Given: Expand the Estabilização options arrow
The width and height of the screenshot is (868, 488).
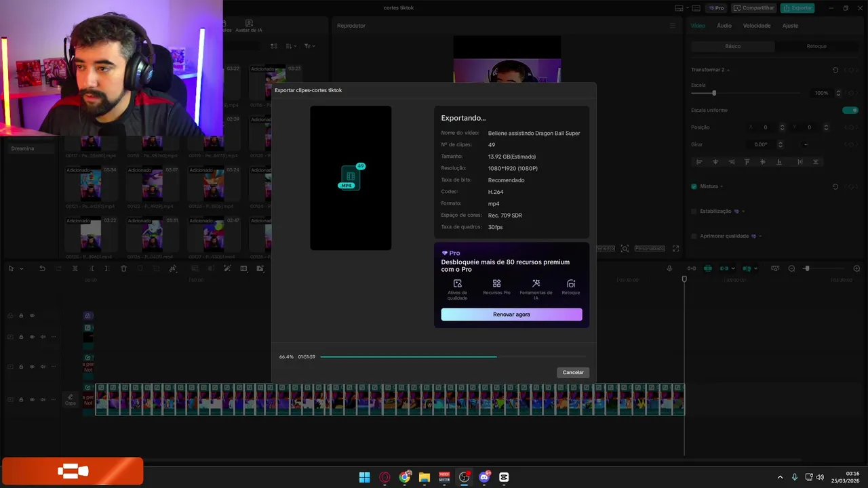Looking at the screenshot, I should coord(743,211).
